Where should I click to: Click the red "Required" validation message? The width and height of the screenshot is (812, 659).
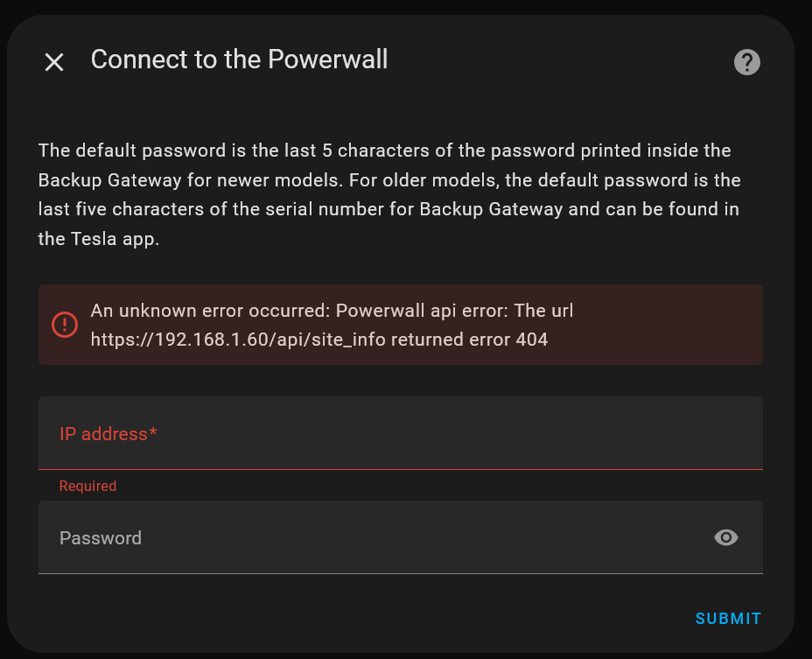tap(87, 486)
